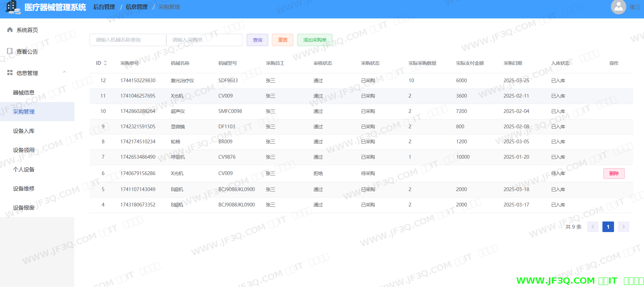Go to previous page arrow

click(x=593, y=227)
